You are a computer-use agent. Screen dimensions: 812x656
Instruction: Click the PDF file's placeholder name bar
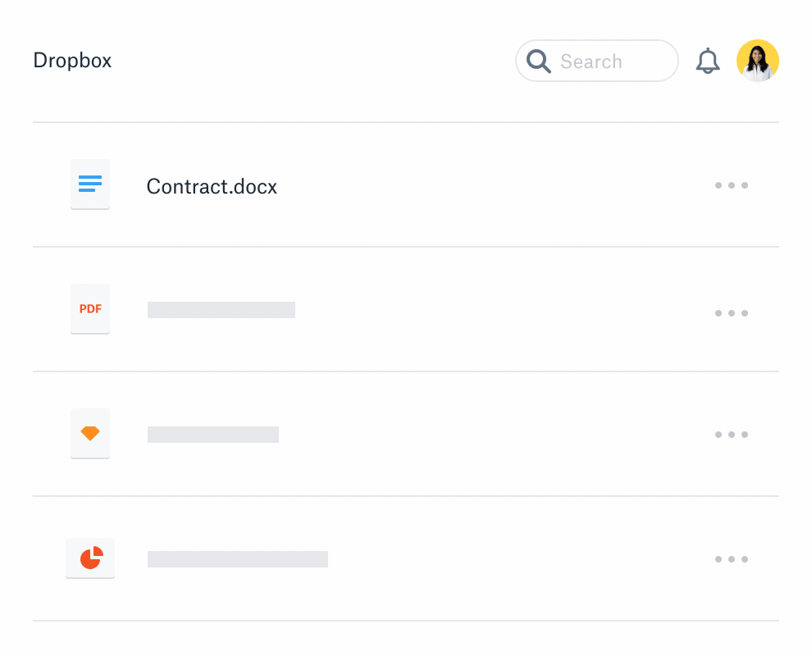(x=221, y=310)
